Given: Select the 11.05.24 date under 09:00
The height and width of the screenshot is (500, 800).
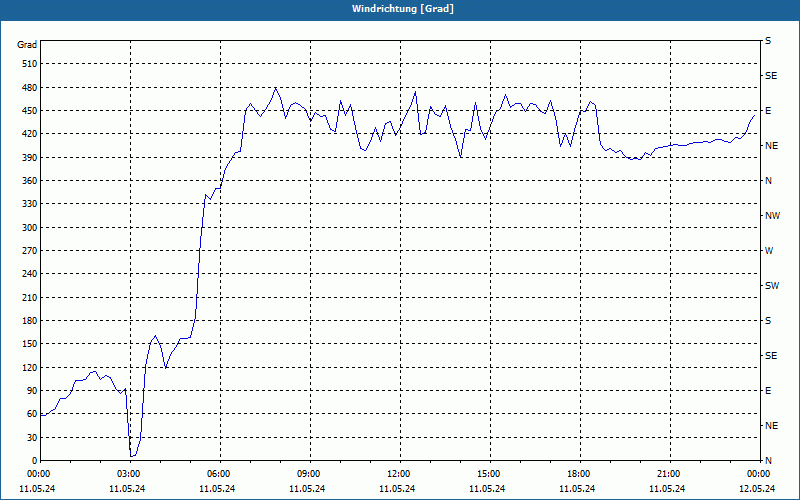Looking at the screenshot, I should [x=307, y=488].
